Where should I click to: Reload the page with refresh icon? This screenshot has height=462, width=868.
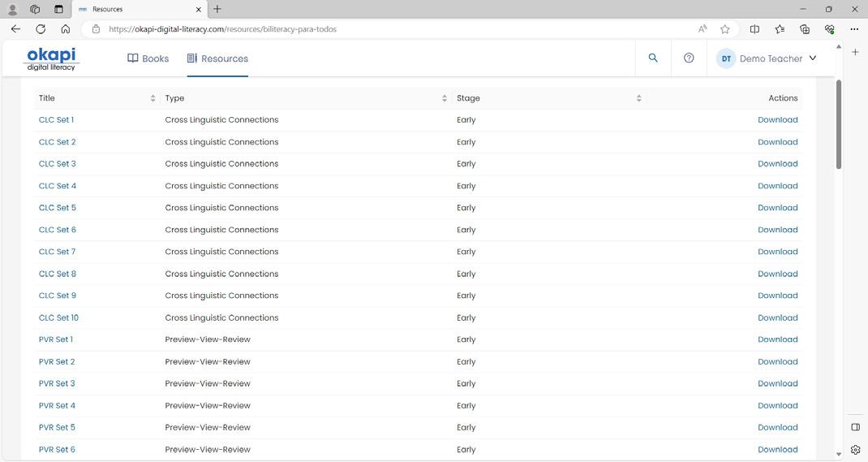pyautogui.click(x=41, y=28)
